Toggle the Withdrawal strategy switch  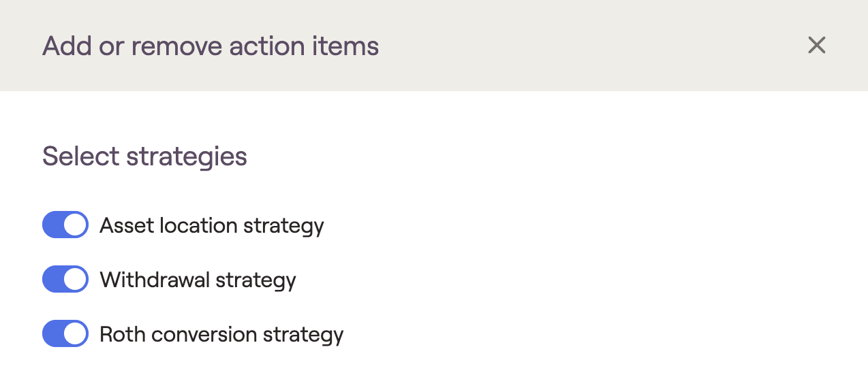(x=65, y=279)
